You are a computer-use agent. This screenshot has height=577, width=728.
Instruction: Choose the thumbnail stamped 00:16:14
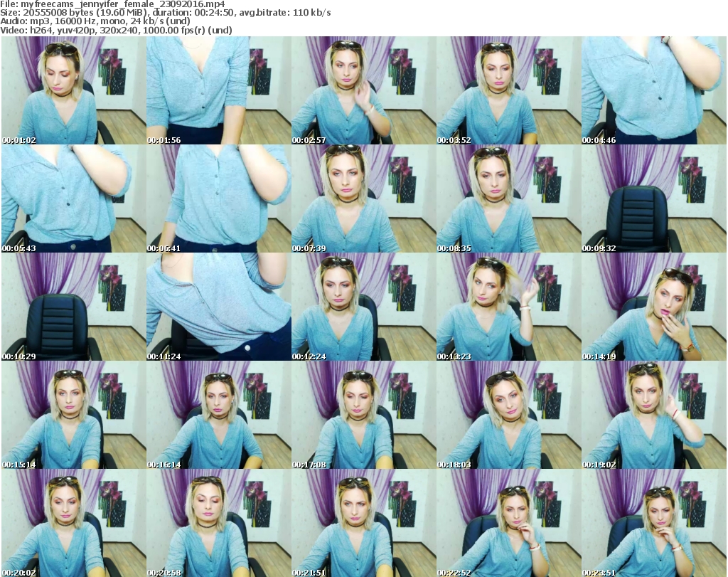[x=219, y=415]
